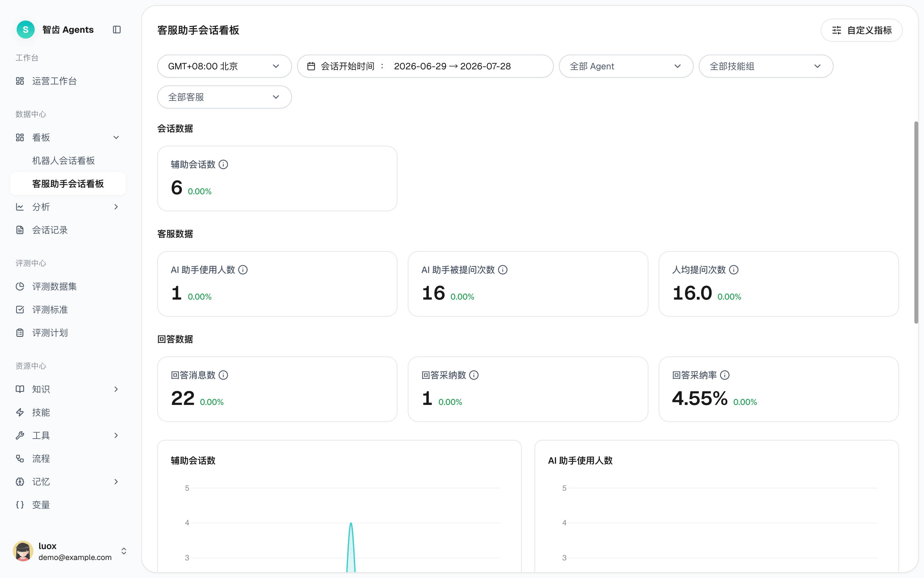This screenshot has width=924, height=578.
Task: Click the 客服助手会话看板 page title
Action: pos(198,30)
